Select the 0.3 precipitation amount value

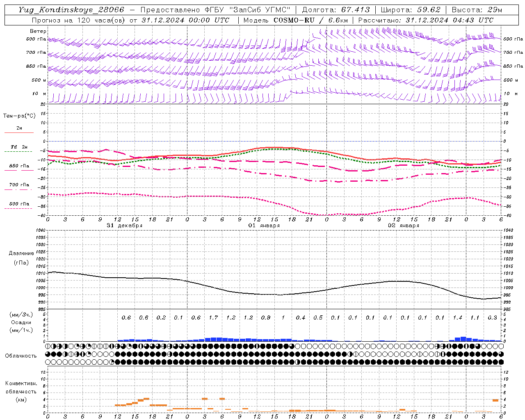pos(492,318)
